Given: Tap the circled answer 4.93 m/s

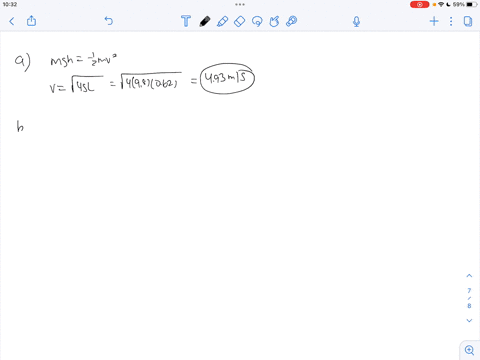Looking at the screenshot, I should [227, 79].
